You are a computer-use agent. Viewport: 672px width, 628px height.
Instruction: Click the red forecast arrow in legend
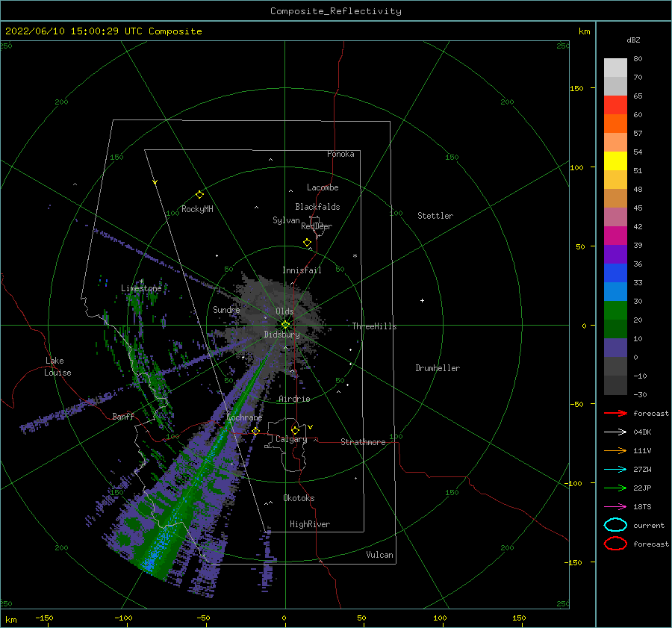(615, 413)
